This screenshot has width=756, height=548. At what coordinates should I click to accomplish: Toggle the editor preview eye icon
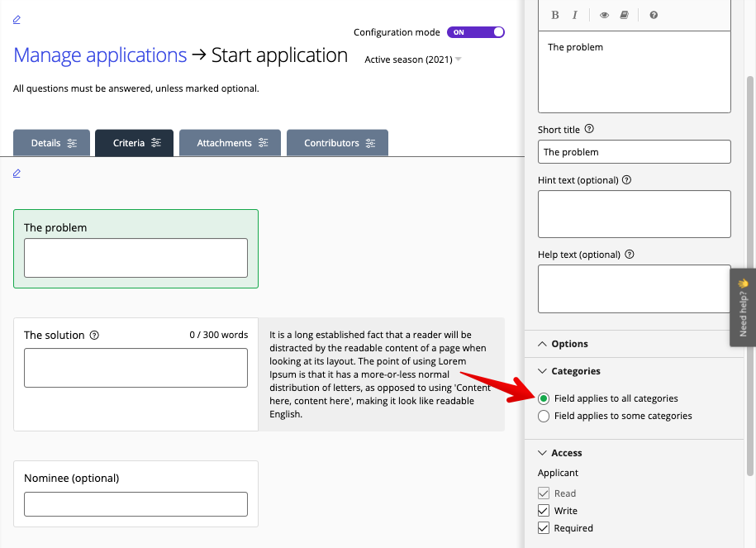604,15
